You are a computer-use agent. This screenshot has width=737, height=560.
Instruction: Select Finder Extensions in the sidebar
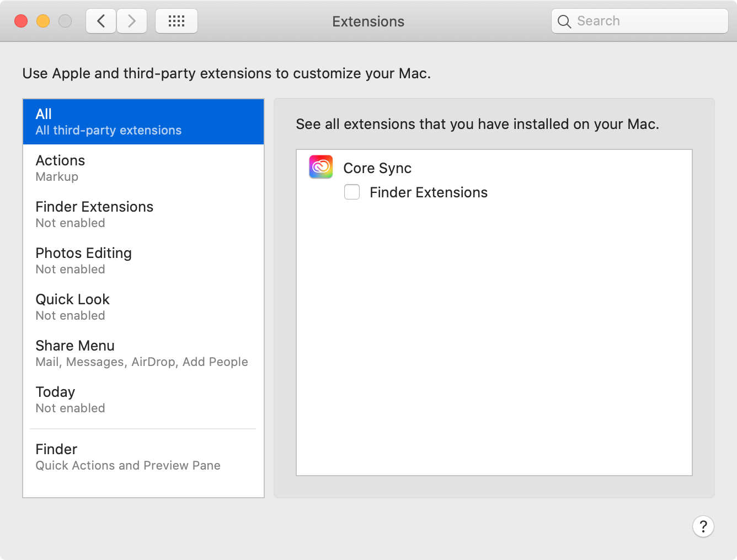point(143,214)
